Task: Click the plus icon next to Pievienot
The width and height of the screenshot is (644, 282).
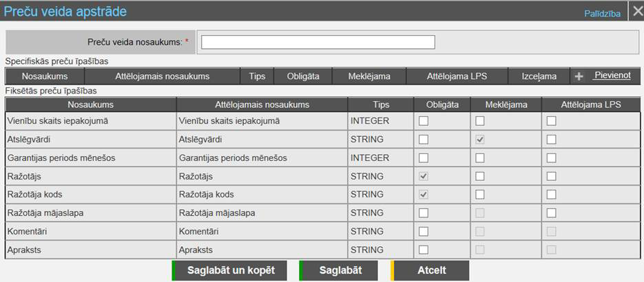Action: 579,76
